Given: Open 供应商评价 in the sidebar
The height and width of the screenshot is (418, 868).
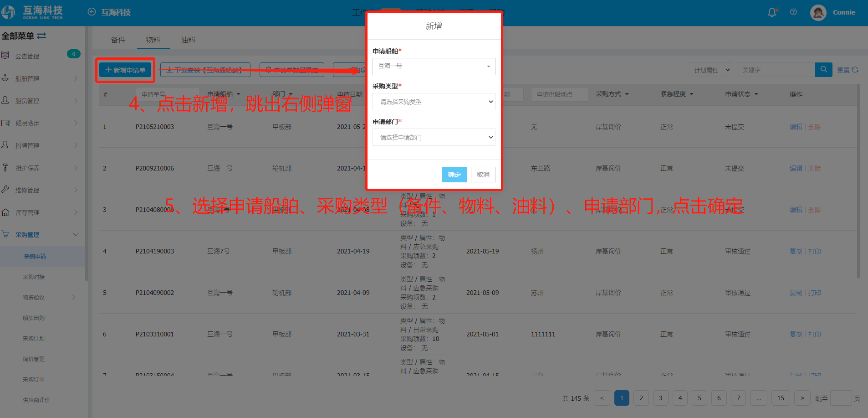Looking at the screenshot, I should click(x=36, y=400).
